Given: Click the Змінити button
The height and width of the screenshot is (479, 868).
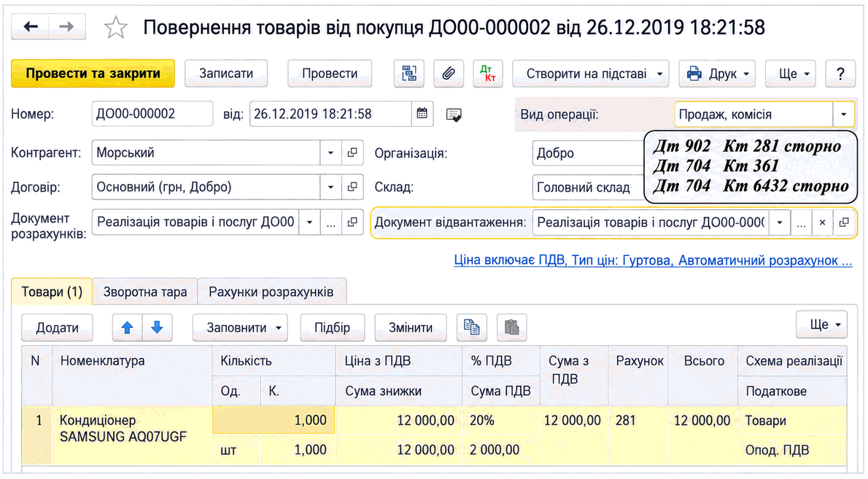Looking at the screenshot, I should point(411,327).
